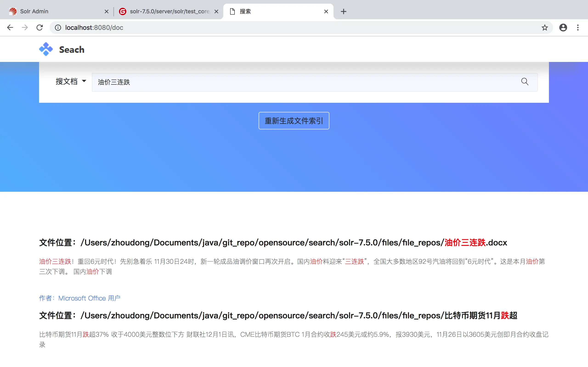Click the search input containing 油价三连跌
588x367 pixels.
[291, 82]
